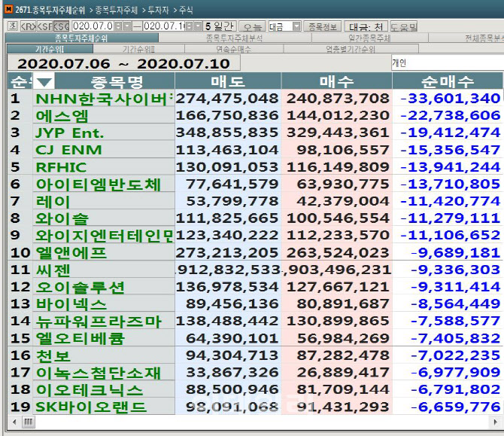Click the horizontal scrollbar right arrow
The image size is (504, 436).
tap(495, 422)
